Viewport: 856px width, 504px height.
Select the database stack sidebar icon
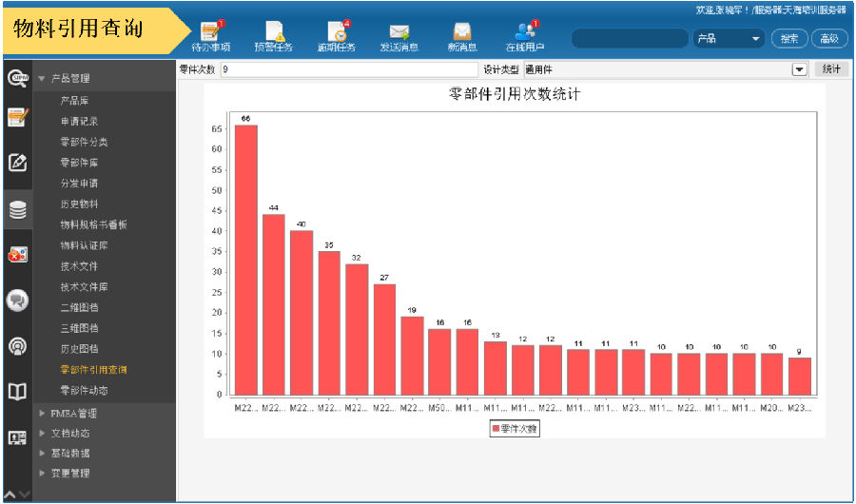(18, 210)
